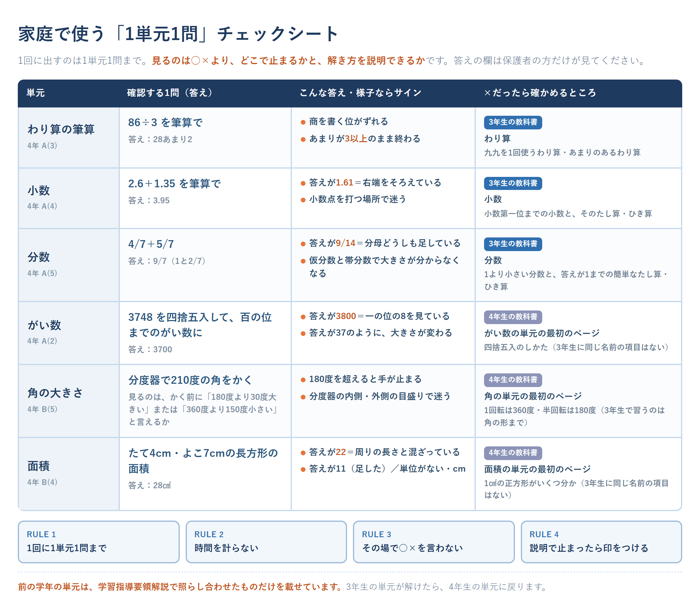Click the 4年生の教科書 badge in 角の大きさ row
The width and height of the screenshot is (700, 612).
(513, 380)
